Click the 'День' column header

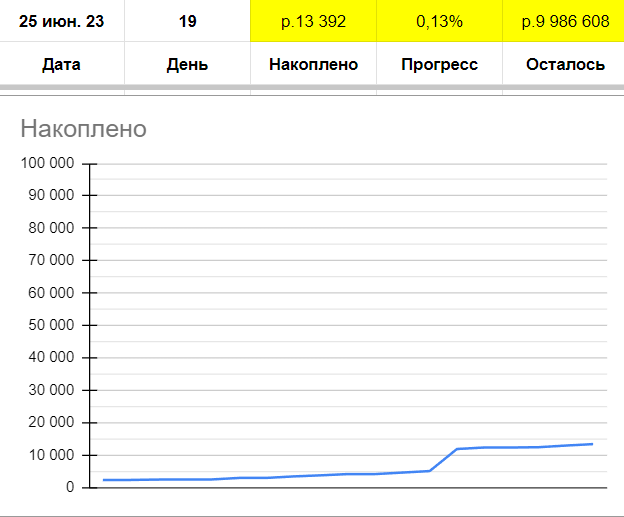187,64
